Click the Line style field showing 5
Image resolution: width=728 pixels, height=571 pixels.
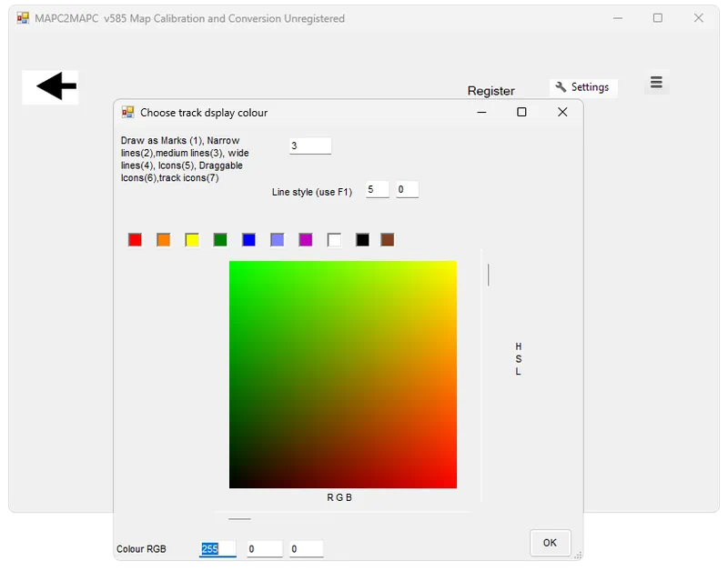click(377, 189)
